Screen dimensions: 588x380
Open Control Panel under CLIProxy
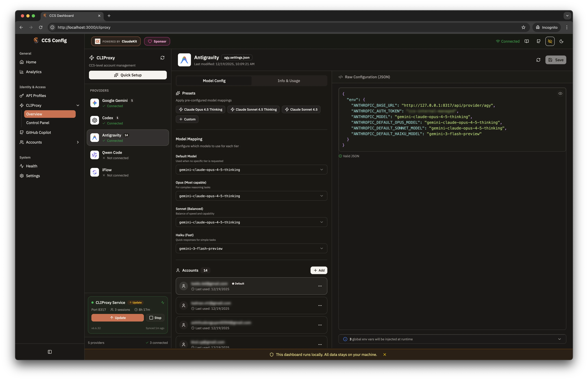coord(38,123)
